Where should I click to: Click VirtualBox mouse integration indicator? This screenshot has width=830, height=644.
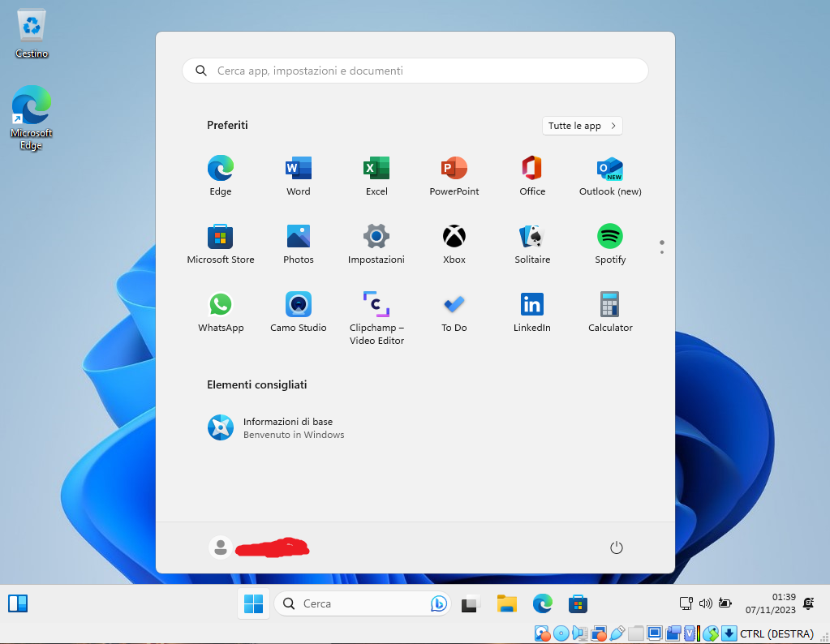(x=711, y=633)
